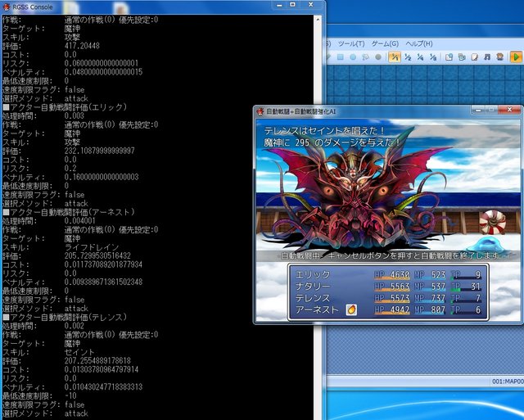Screen dimensions: 524x420
Task: Click console 最低速度制限 value -10
Action: pyautogui.click(x=70, y=396)
